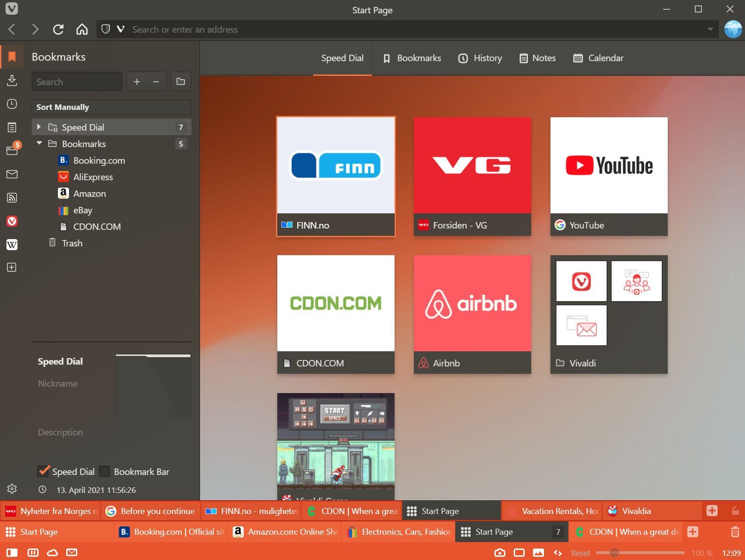This screenshot has height=560, width=745.
Task: Click the bookmark search field
Action: click(77, 82)
